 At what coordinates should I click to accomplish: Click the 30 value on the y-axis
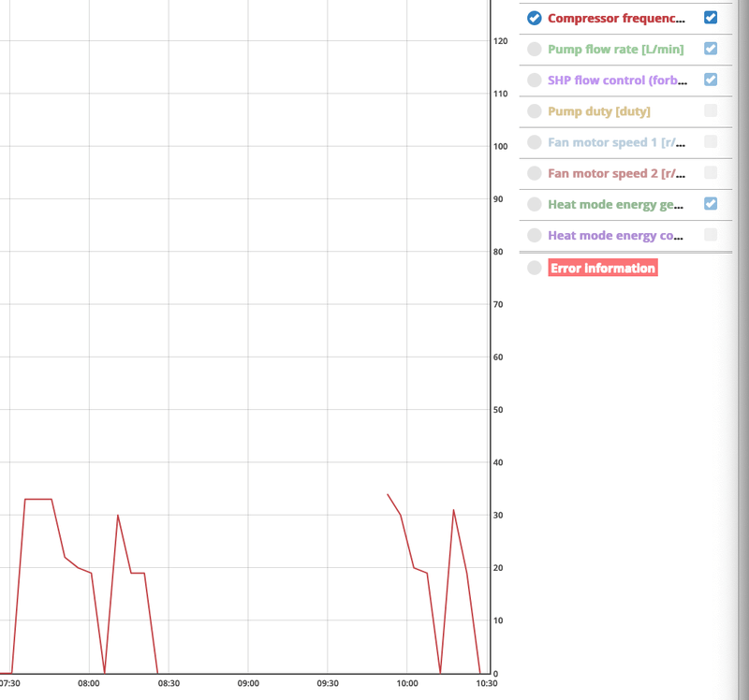(498, 516)
